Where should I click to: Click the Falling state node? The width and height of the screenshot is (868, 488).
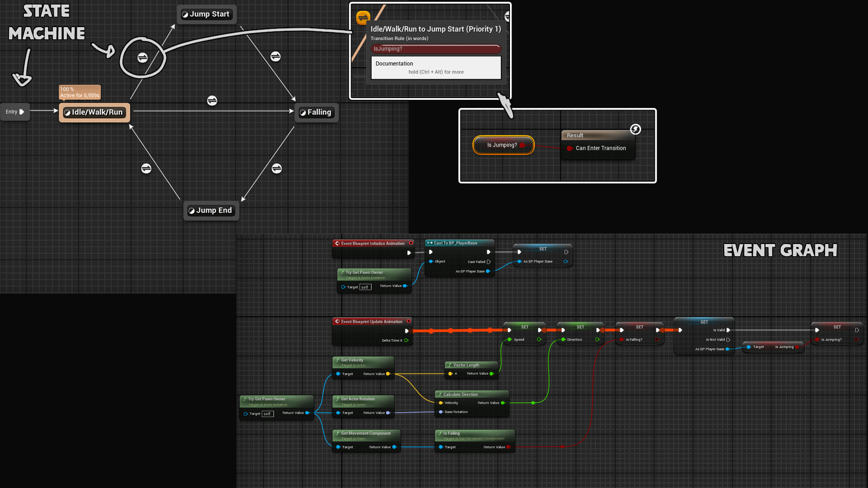[x=316, y=112]
